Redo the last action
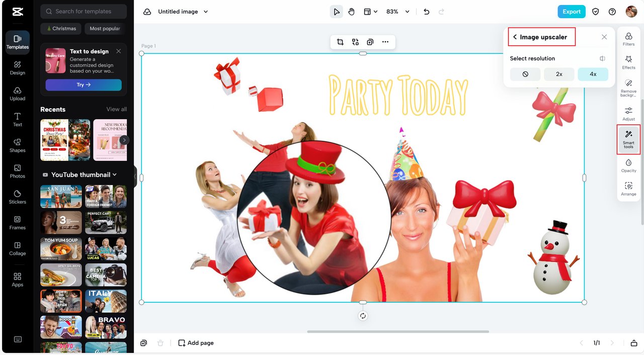Viewport: 644px width, 355px height. pos(441,12)
